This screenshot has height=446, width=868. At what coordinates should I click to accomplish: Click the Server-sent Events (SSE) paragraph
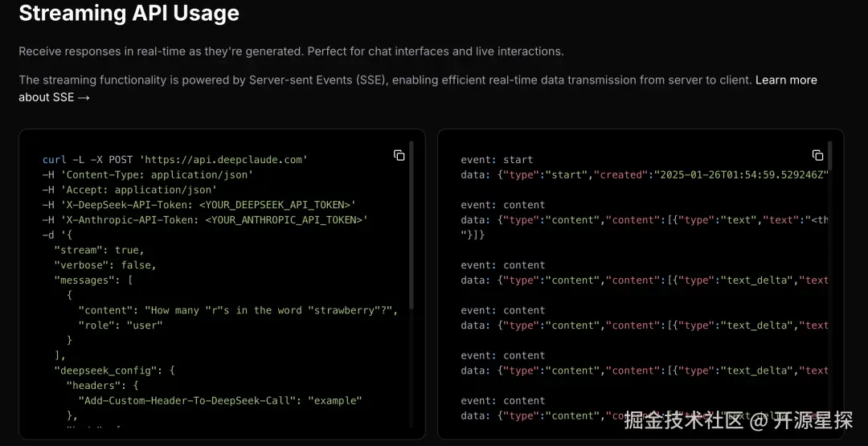pyautogui.click(x=418, y=88)
